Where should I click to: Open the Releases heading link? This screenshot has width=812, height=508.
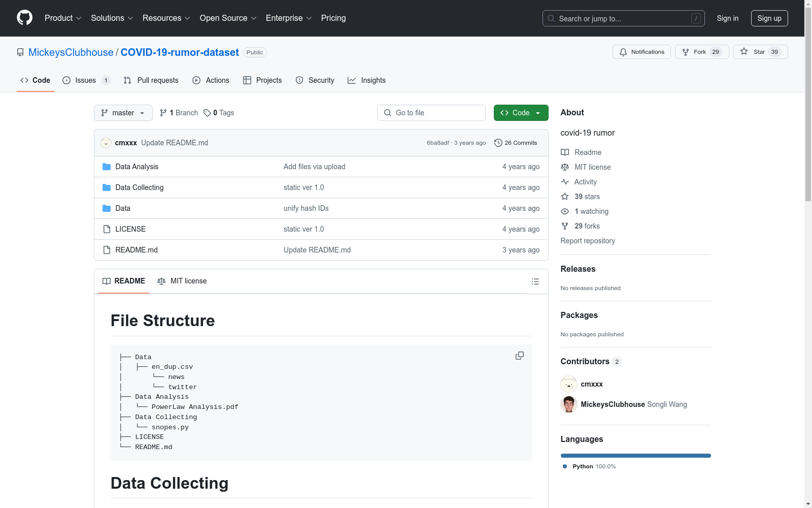click(x=578, y=269)
